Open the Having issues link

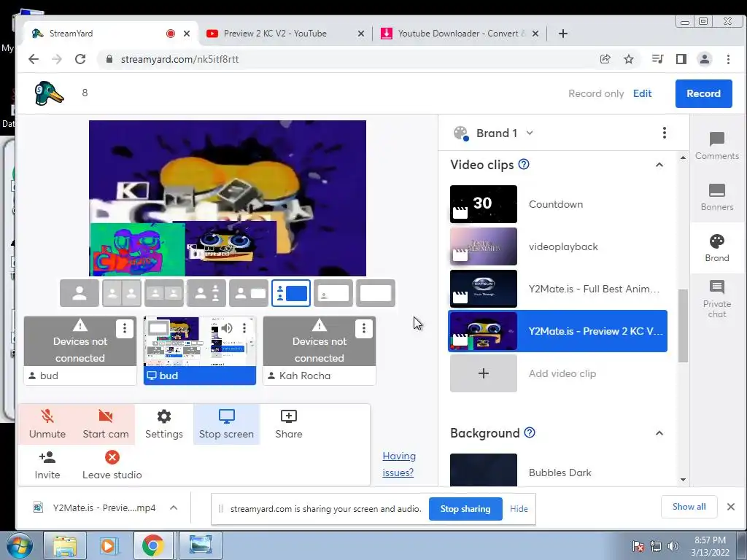399,464
